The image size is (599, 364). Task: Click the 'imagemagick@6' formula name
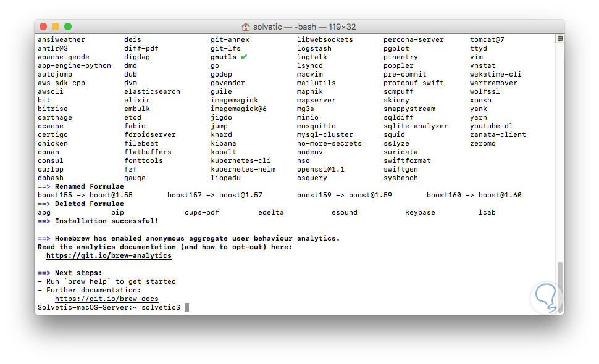pyautogui.click(x=239, y=109)
